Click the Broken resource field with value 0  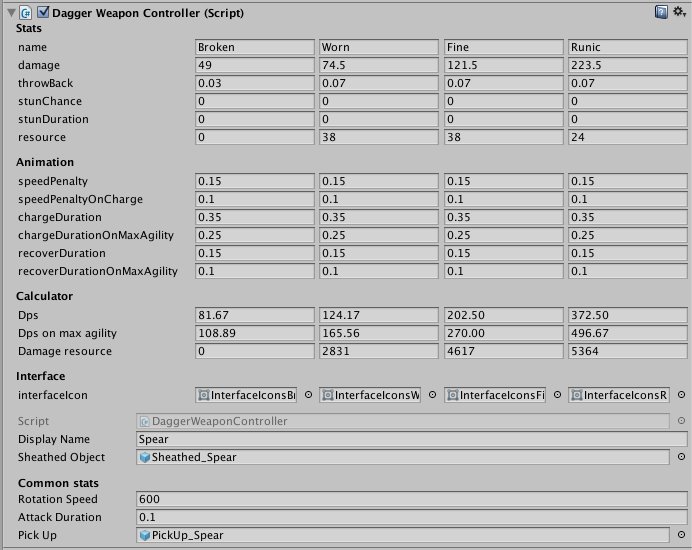pyautogui.click(x=255, y=137)
